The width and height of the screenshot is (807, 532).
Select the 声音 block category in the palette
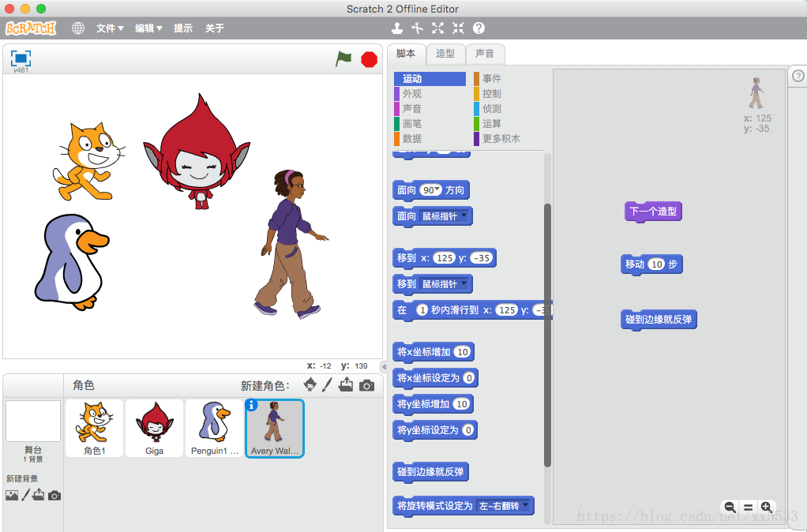pyautogui.click(x=430, y=109)
